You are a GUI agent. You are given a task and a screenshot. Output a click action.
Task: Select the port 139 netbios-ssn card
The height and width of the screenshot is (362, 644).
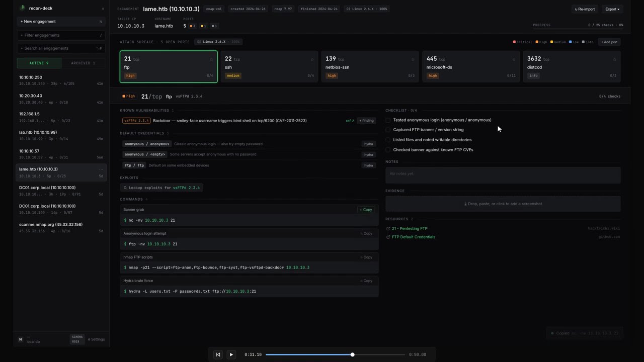click(370, 66)
